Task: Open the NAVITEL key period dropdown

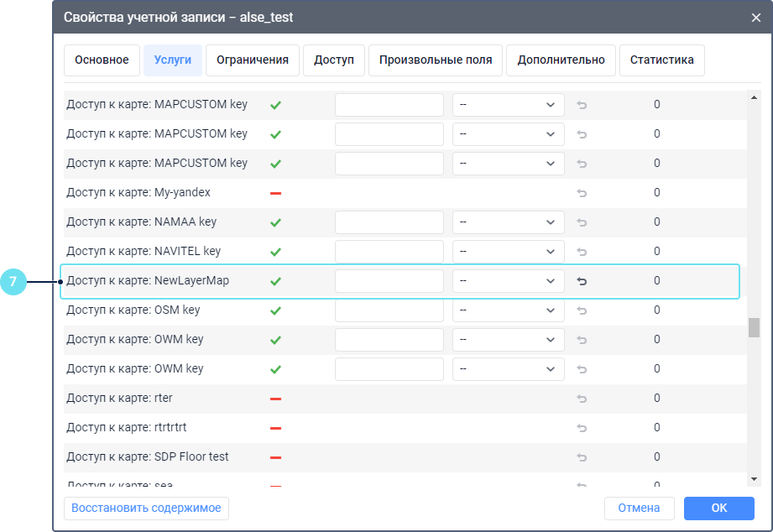Action: 508,252
